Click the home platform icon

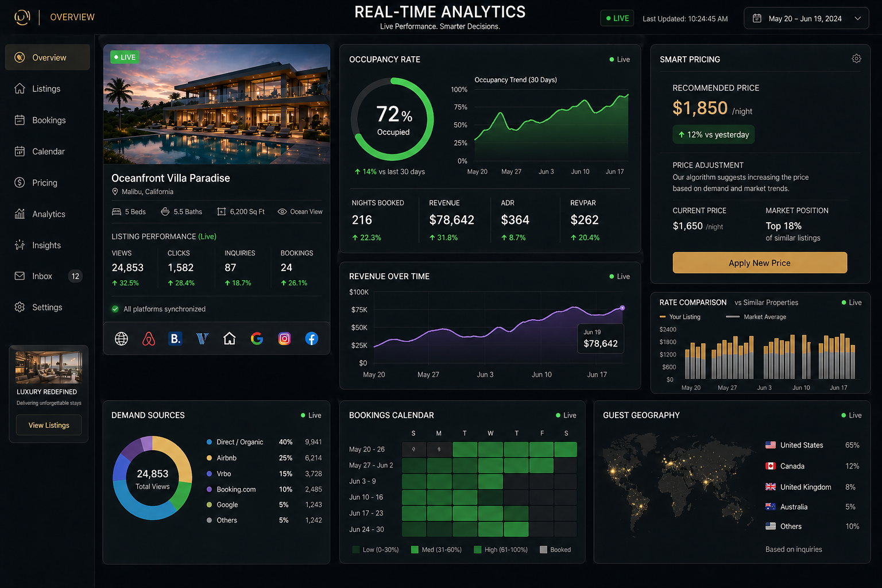(x=229, y=339)
